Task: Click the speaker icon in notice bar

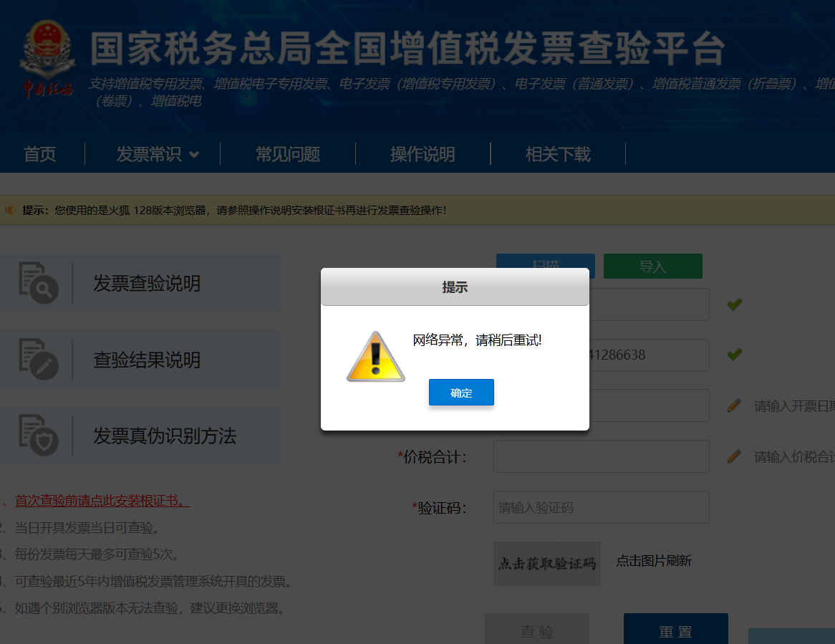Action: [x=10, y=211]
